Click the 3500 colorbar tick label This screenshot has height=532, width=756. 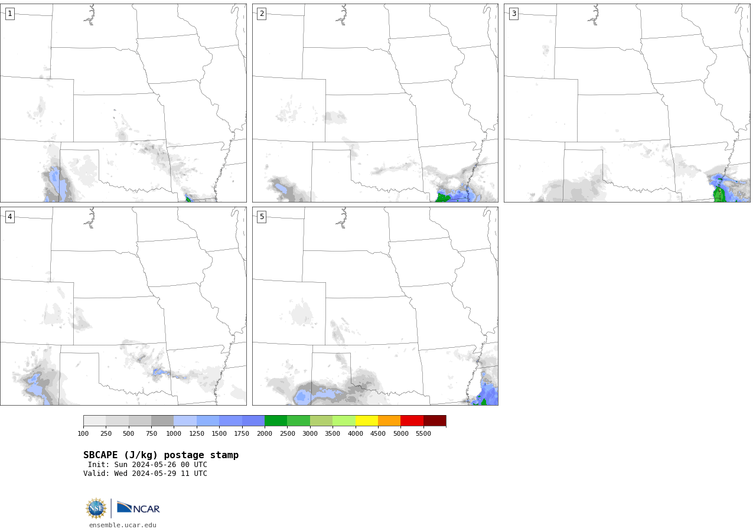pos(333,434)
